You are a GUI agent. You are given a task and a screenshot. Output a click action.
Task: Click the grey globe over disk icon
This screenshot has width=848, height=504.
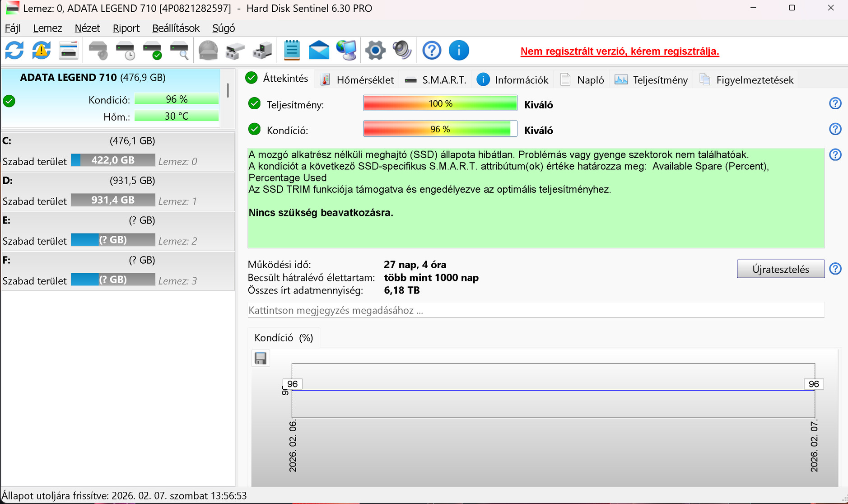[x=208, y=50]
